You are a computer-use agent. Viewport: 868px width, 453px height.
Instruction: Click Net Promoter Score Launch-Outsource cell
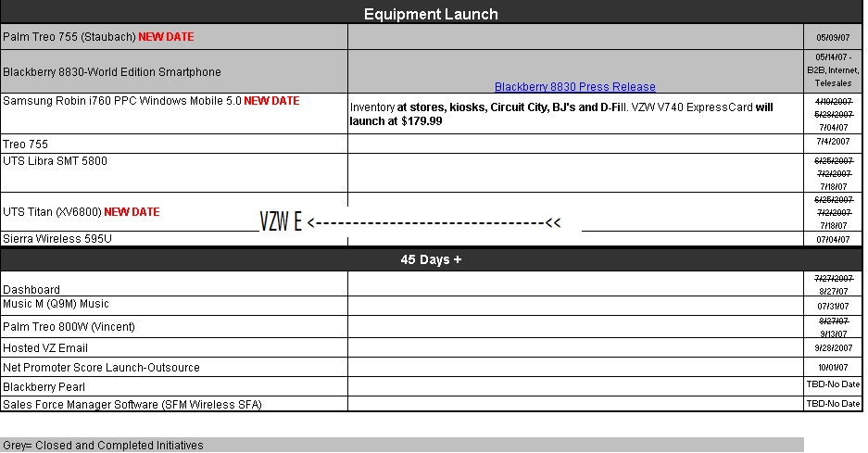coord(174,367)
